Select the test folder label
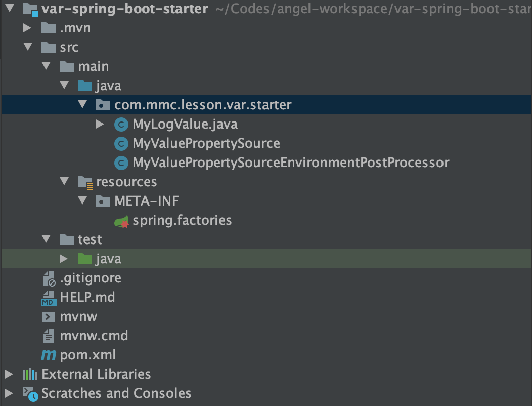 pos(90,239)
